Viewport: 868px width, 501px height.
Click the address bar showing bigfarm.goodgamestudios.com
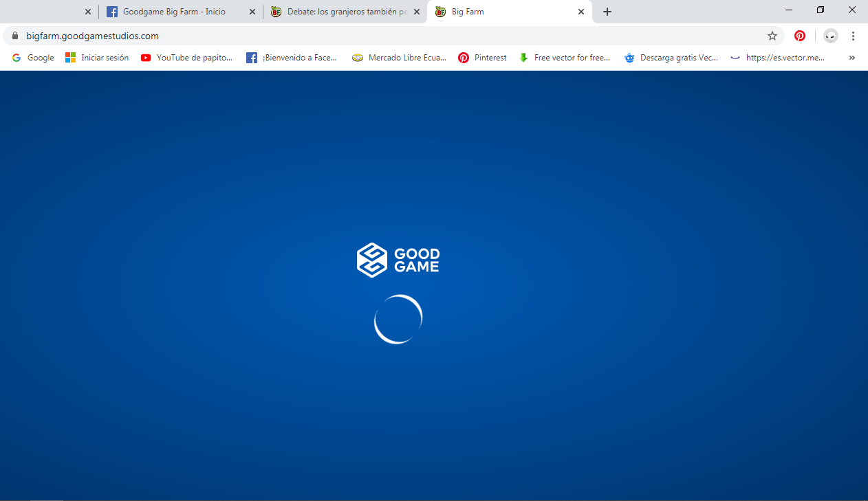pos(393,36)
